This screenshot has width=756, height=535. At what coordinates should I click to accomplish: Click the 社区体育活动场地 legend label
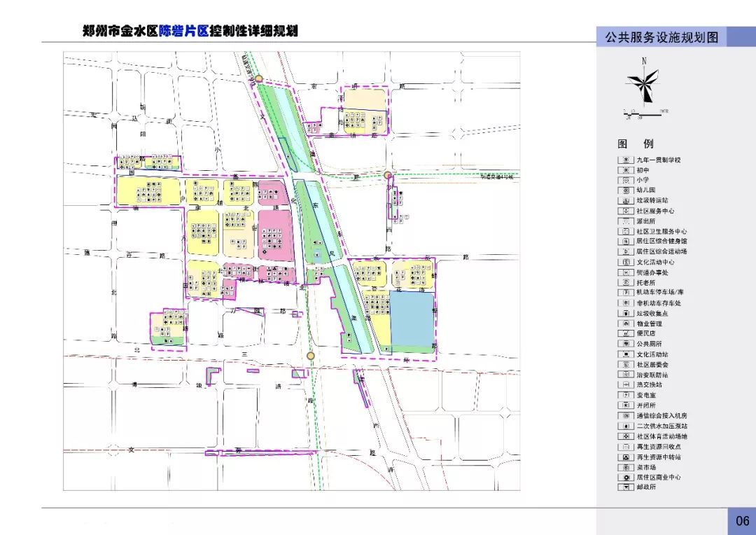point(662,436)
